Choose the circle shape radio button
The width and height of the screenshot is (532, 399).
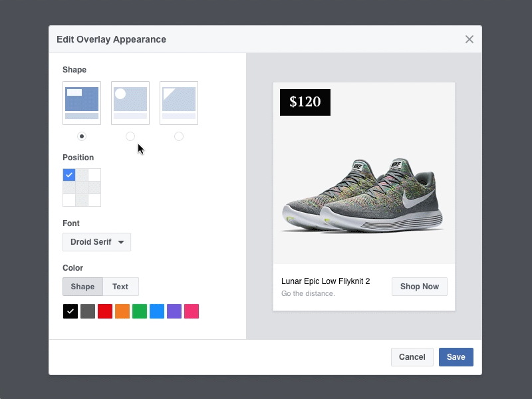(130, 136)
